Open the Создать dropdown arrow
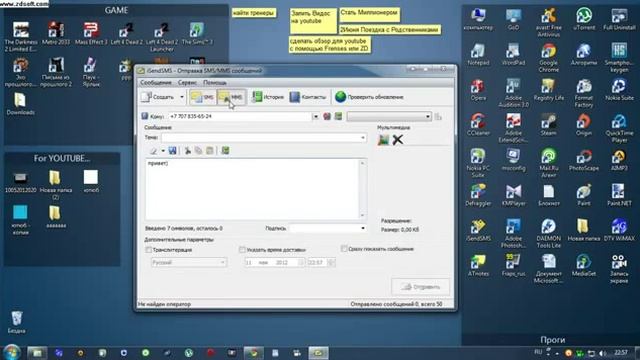 [182, 97]
